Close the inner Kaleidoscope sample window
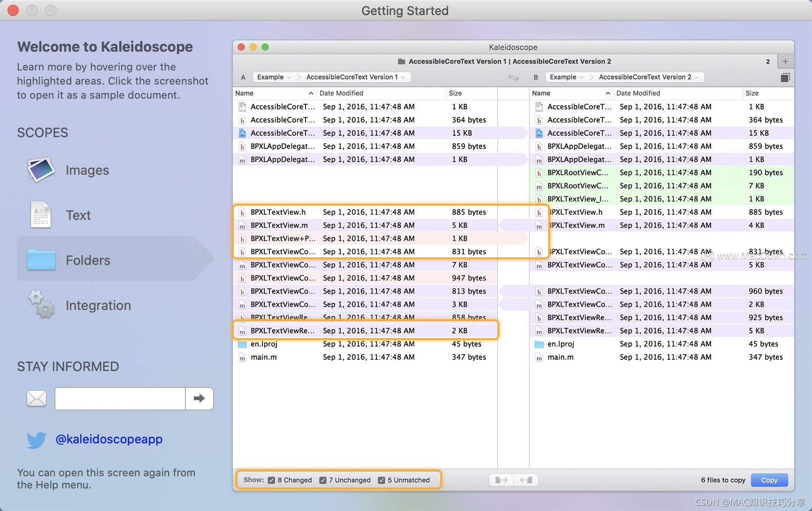Screen dimensions: 812x511 coord(241,47)
